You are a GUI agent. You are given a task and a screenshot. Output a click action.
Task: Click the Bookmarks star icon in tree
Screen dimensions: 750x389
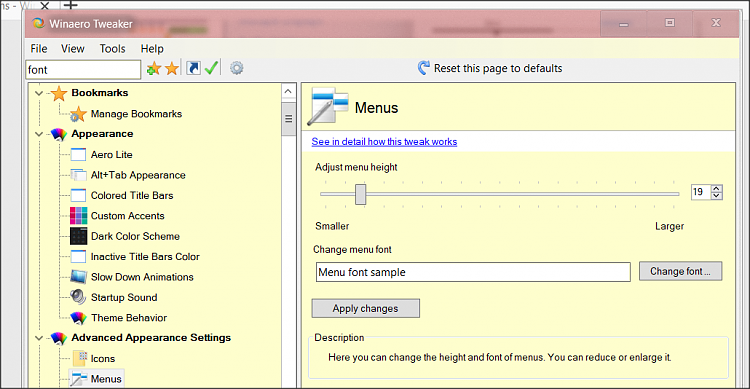tap(58, 93)
